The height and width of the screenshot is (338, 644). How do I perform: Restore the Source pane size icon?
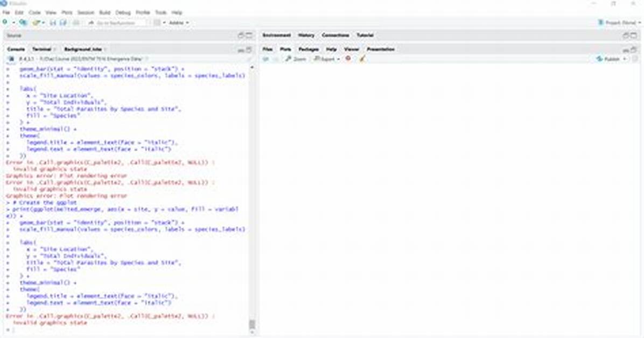click(241, 36)
